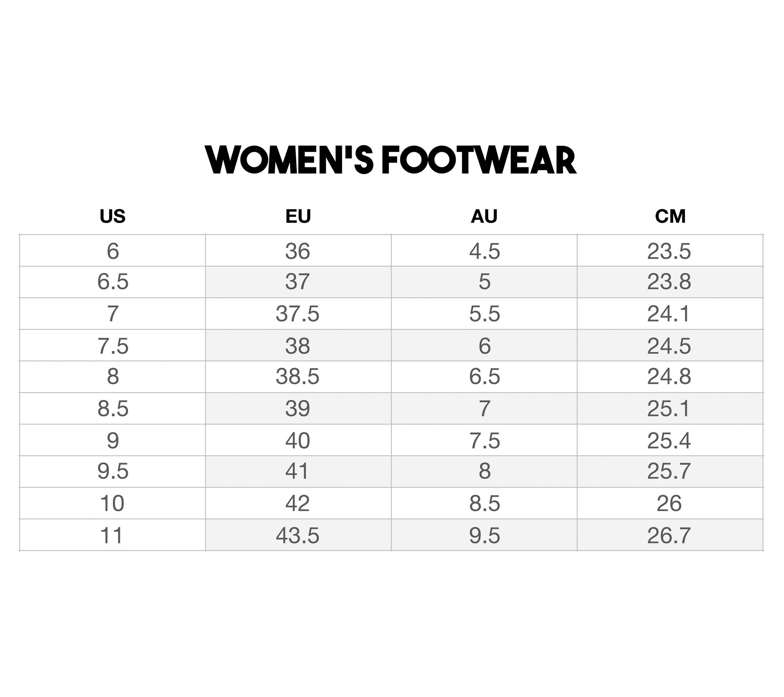The width and height of the screenshot is (784, 697).
Task: Select the 24.1 CM cell
Action: coord(669,314)
